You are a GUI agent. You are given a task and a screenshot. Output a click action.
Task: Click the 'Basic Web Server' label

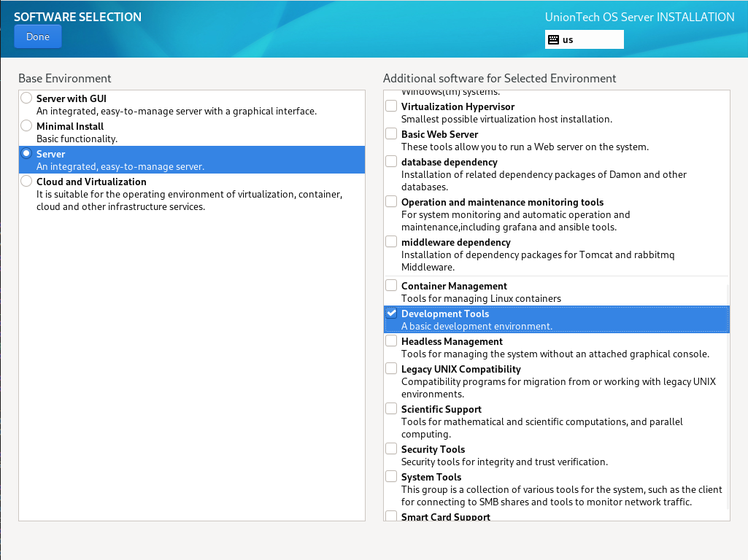click(x=439, y=134)
